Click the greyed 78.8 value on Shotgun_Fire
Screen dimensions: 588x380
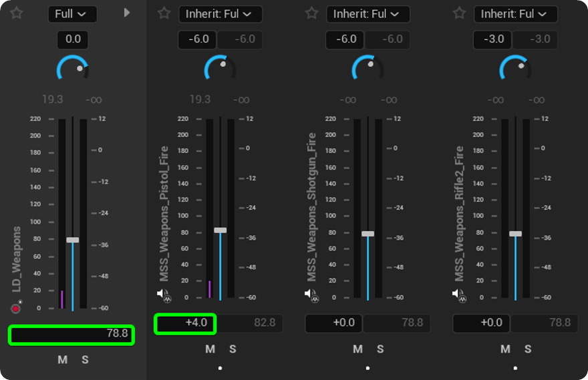[397, 323]
